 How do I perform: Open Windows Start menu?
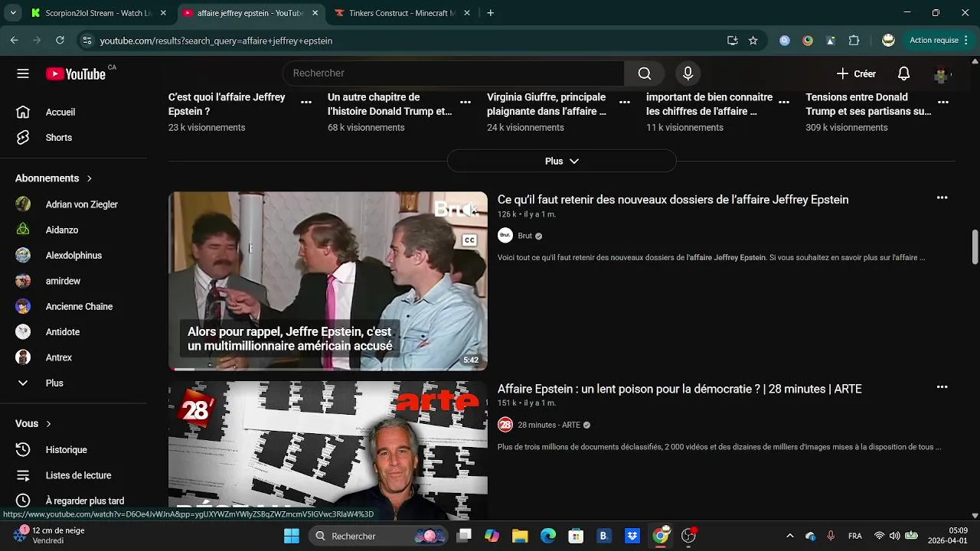click(292, 536)
